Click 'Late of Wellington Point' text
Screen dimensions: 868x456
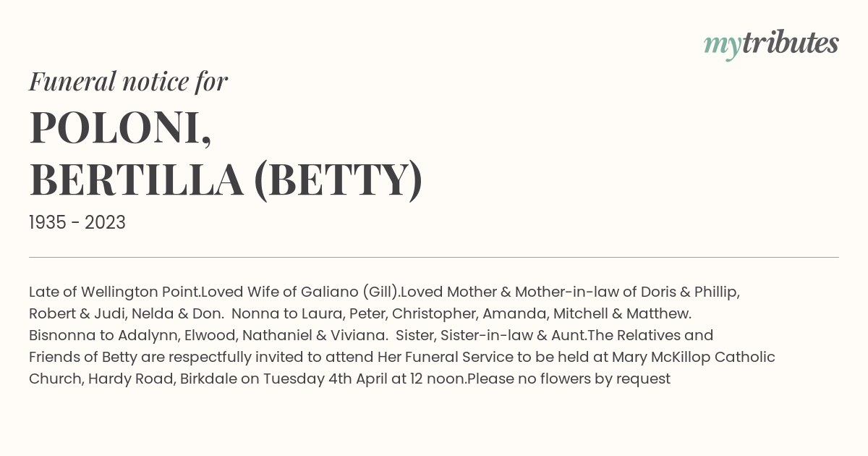[114, 292]
